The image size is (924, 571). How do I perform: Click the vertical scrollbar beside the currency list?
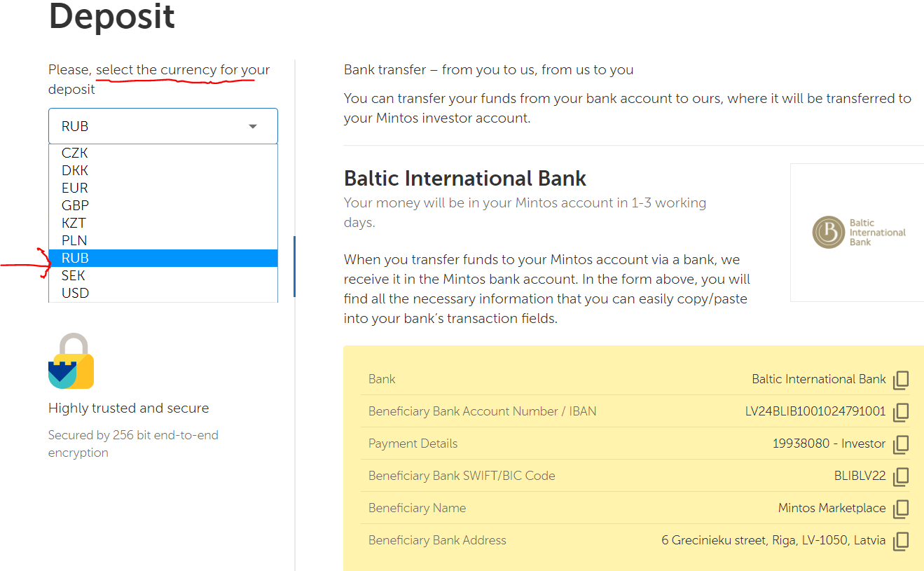[x=294, y=266]
